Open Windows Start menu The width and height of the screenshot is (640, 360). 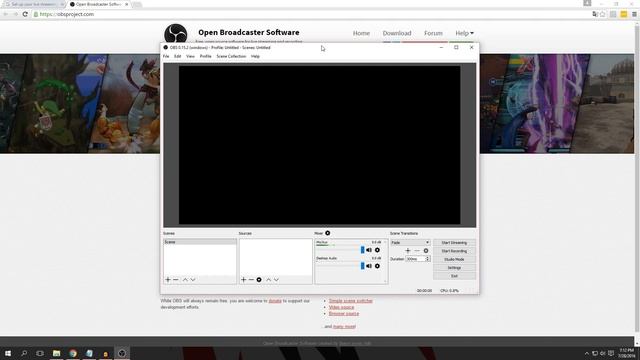coord(8,353)
